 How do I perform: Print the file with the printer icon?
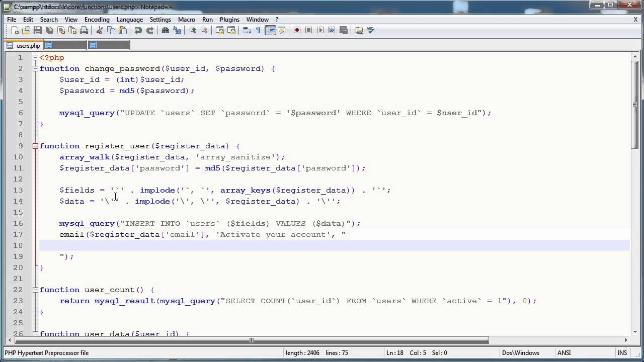click(84, 30)
